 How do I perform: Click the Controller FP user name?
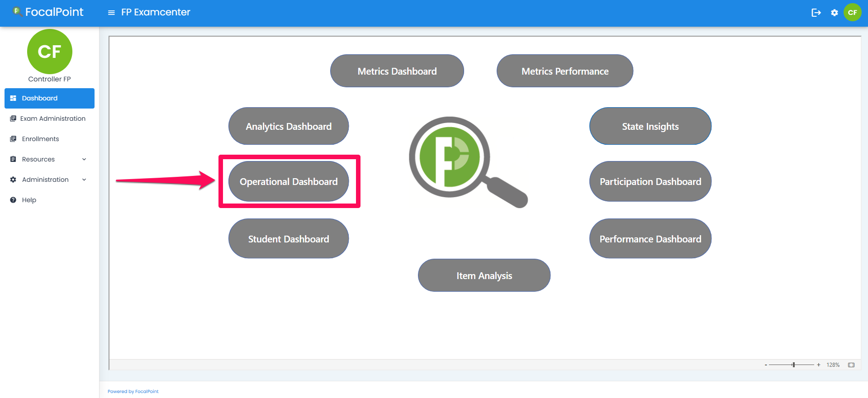click(x=50, y=79)
